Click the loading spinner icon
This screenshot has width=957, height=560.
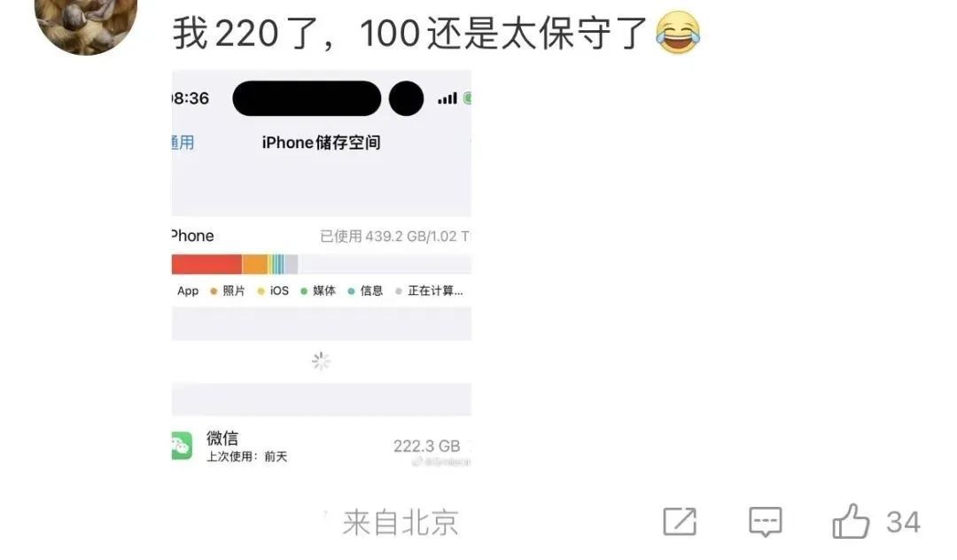tap(321, 362)
